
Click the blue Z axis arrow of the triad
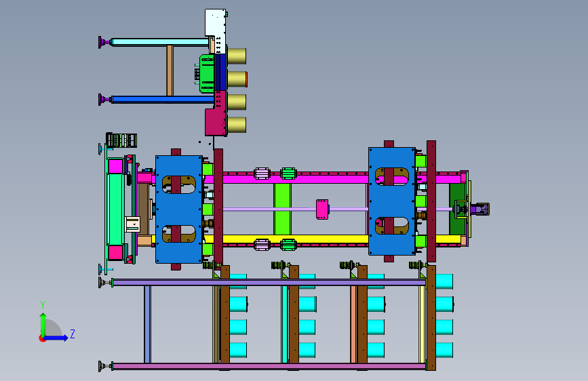(x=56, y=338)
